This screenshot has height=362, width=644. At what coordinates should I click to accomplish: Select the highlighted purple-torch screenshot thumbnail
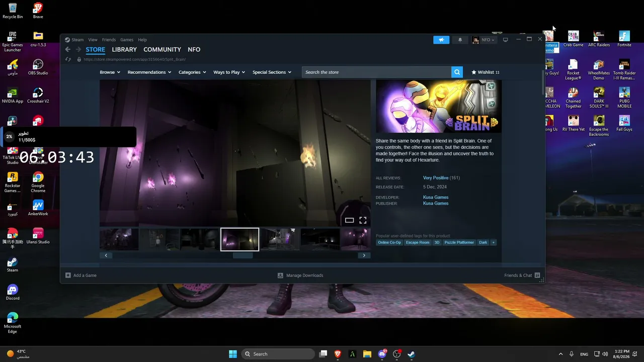pyautogui.click(x=240, y=239)
